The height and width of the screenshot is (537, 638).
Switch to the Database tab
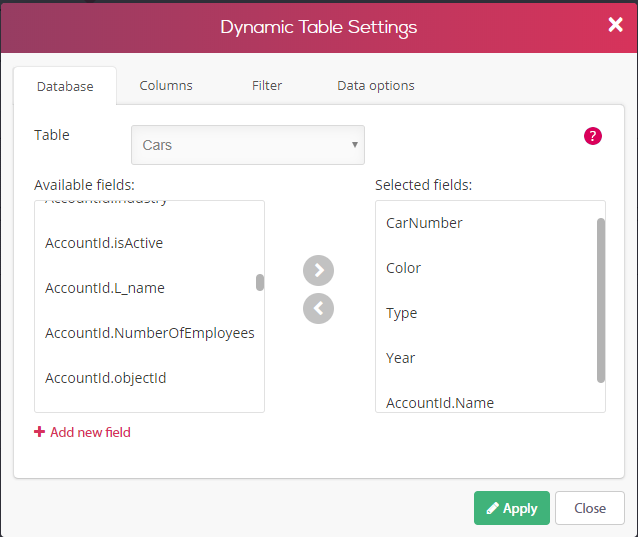pos(65,86)
